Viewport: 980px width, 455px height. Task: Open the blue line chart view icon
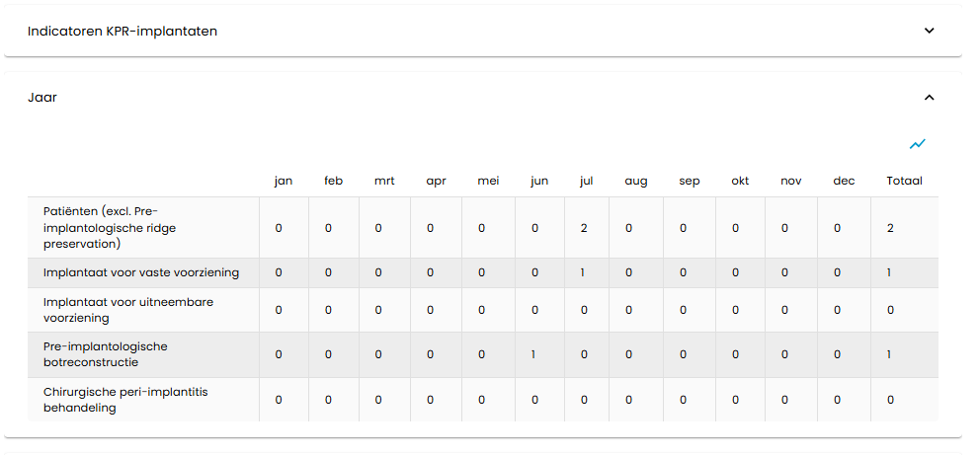tap(917, 144)
